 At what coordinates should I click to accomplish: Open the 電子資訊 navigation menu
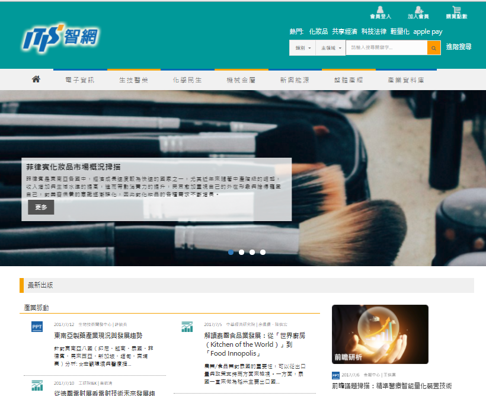(80, 80)
